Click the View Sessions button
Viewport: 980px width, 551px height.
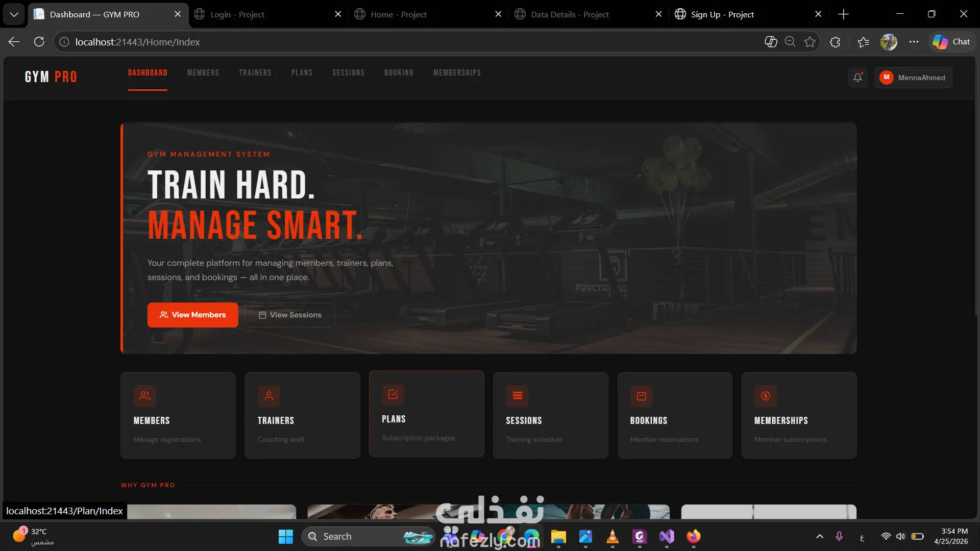[x=290, y=315]
